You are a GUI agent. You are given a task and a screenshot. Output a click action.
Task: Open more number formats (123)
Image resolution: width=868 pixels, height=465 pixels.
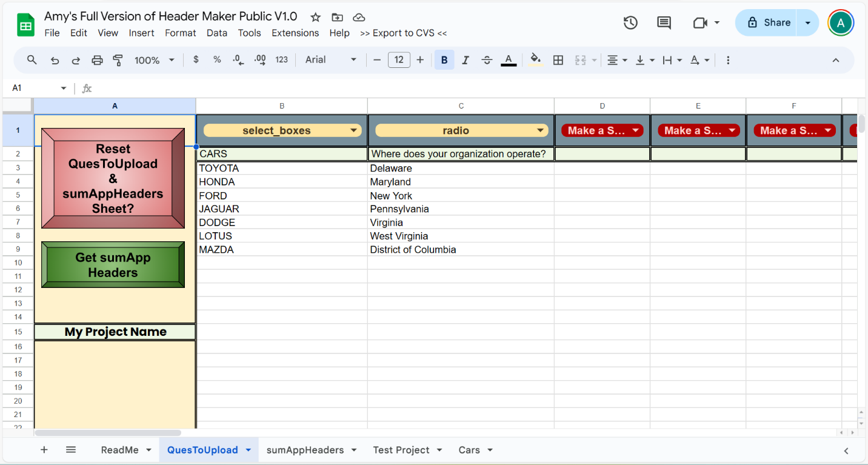point(281,60)
